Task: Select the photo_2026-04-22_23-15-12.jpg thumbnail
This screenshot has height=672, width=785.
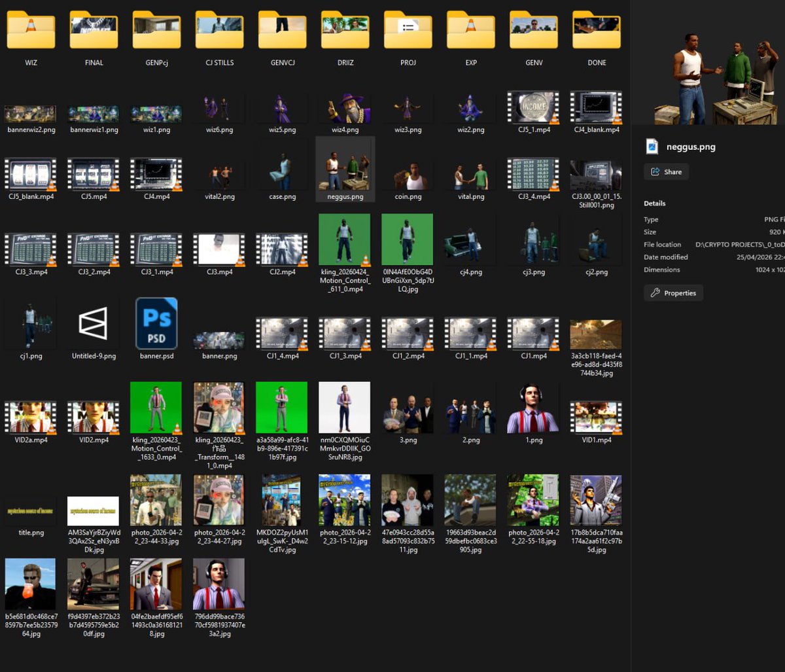Action: 345,500
